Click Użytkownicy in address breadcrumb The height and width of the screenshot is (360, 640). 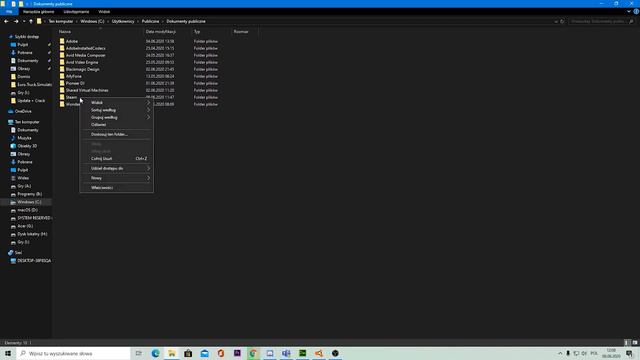(123, 21)
